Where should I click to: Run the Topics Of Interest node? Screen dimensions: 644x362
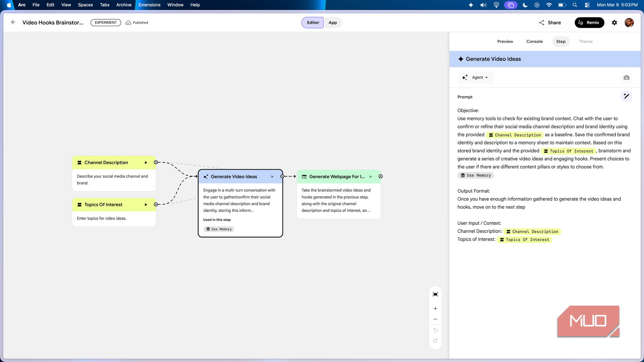(x=146, y=204)
